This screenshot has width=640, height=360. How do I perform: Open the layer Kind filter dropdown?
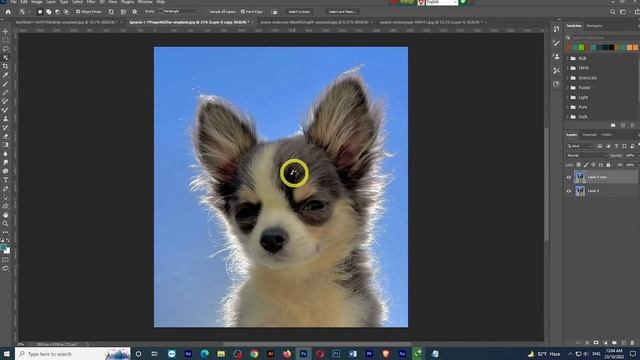(x=580, y=146)
